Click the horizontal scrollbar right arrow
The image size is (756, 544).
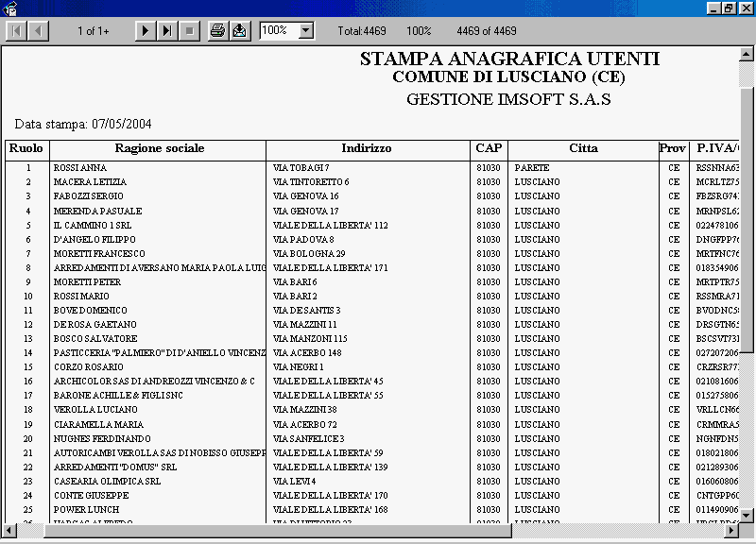coord(731,531)
